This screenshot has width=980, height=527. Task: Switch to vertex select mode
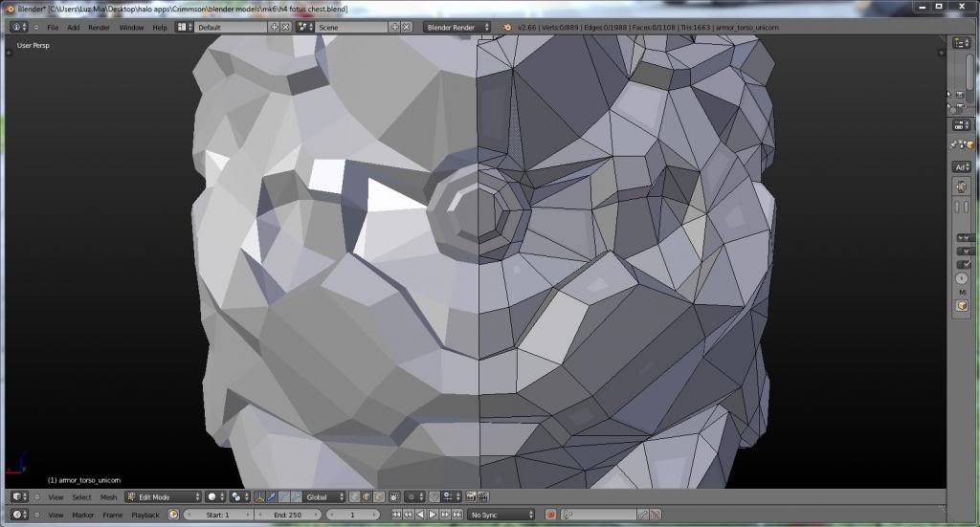coord(354,497)
